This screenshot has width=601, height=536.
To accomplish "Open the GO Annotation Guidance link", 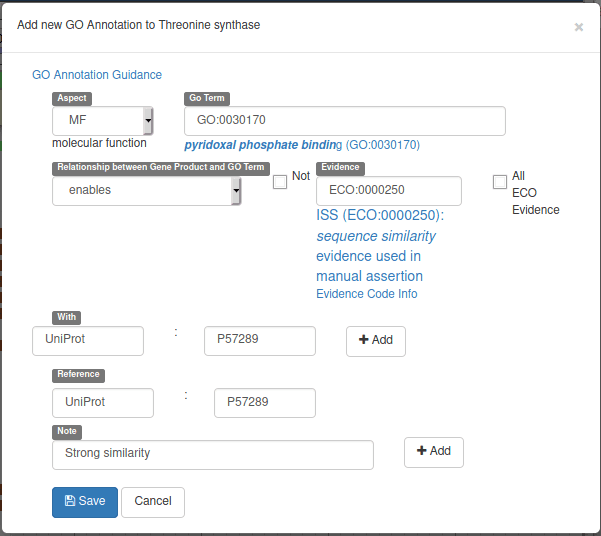I will 97,75.
